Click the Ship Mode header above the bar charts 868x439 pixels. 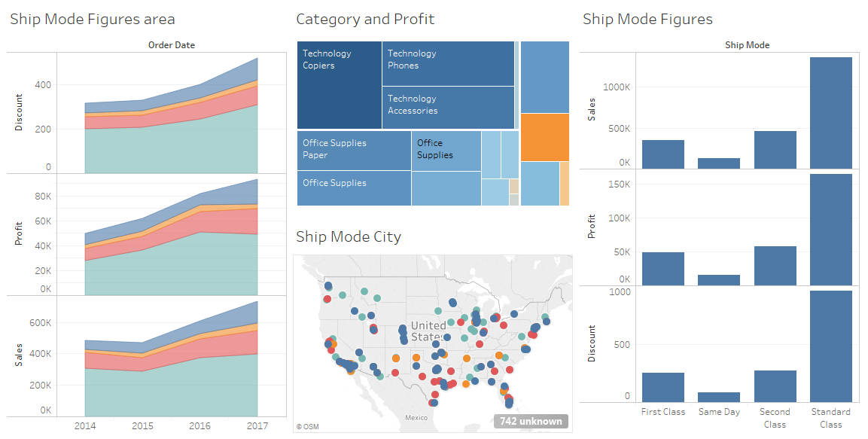click(x=748, y=44)
